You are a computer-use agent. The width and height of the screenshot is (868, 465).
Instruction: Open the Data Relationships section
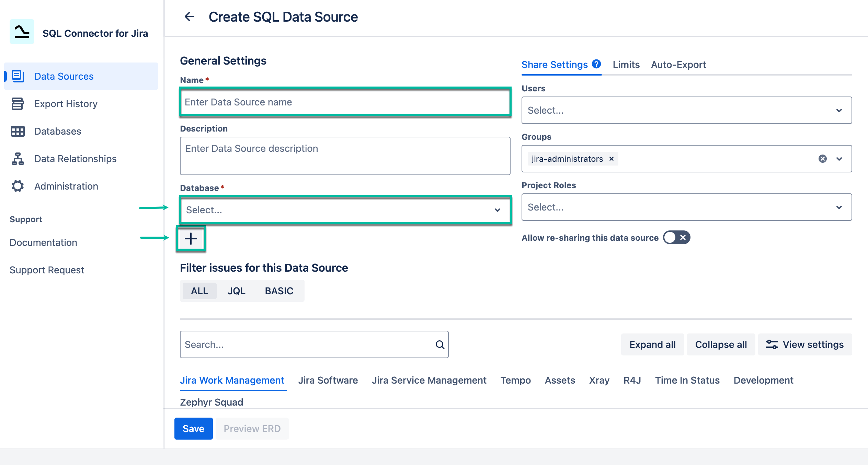pyautogui.click(x=75, y=159)
